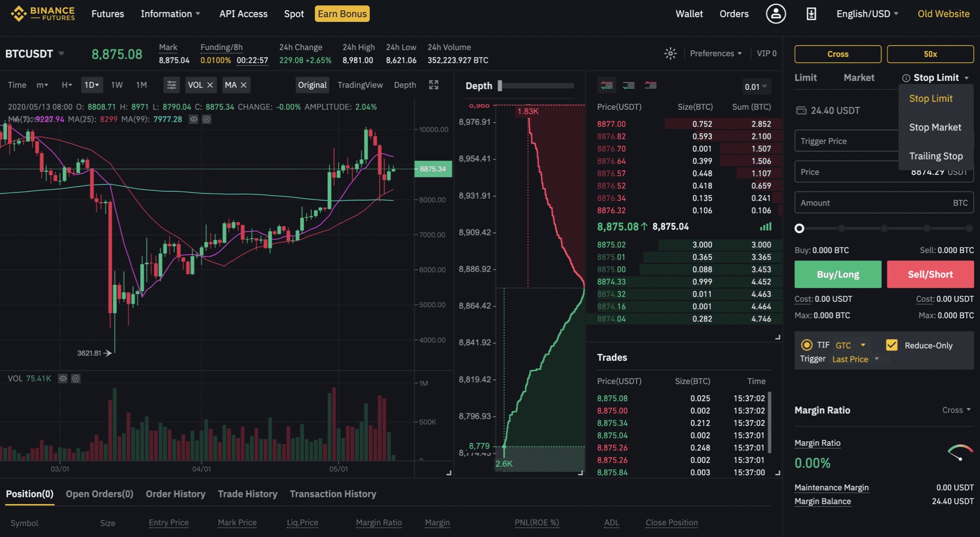Show combined order book view icon
980x537 pixels.
pos(607,85)
